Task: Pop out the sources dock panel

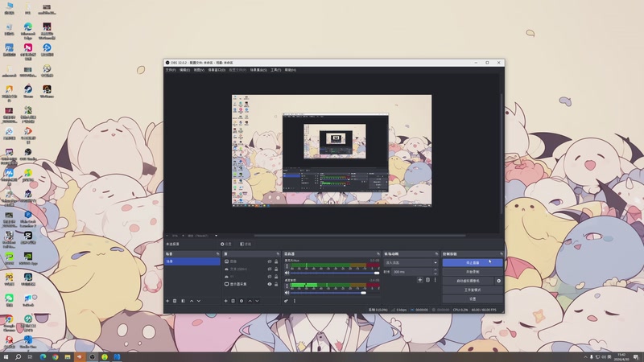Action: click(x=278, y=253)
